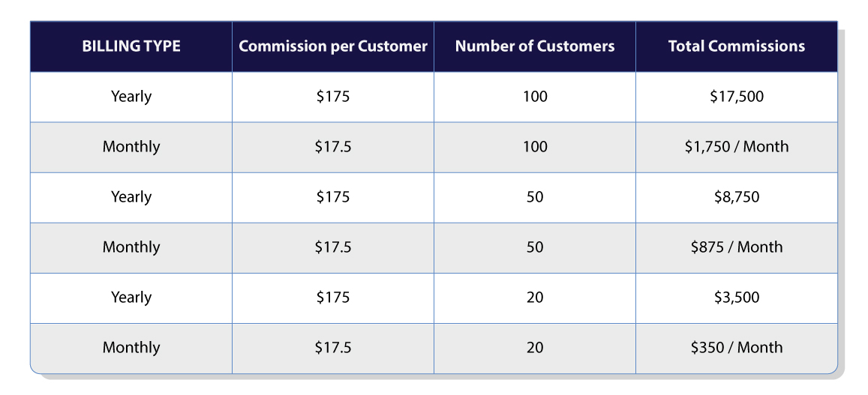This screenshot has width=868, height=395.
Task: Select the 100 customers cell in first row
Action: click(535, 97)
